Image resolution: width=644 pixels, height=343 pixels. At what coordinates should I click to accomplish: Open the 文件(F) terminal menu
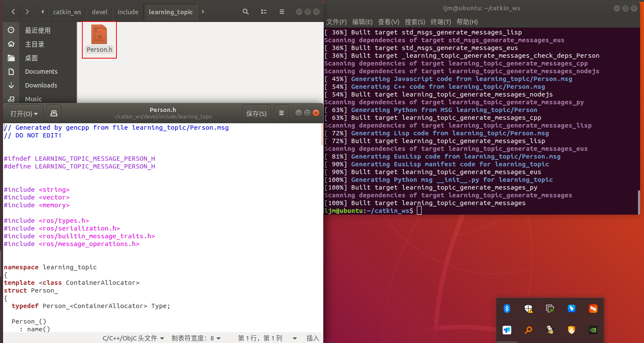click(337, 22)
